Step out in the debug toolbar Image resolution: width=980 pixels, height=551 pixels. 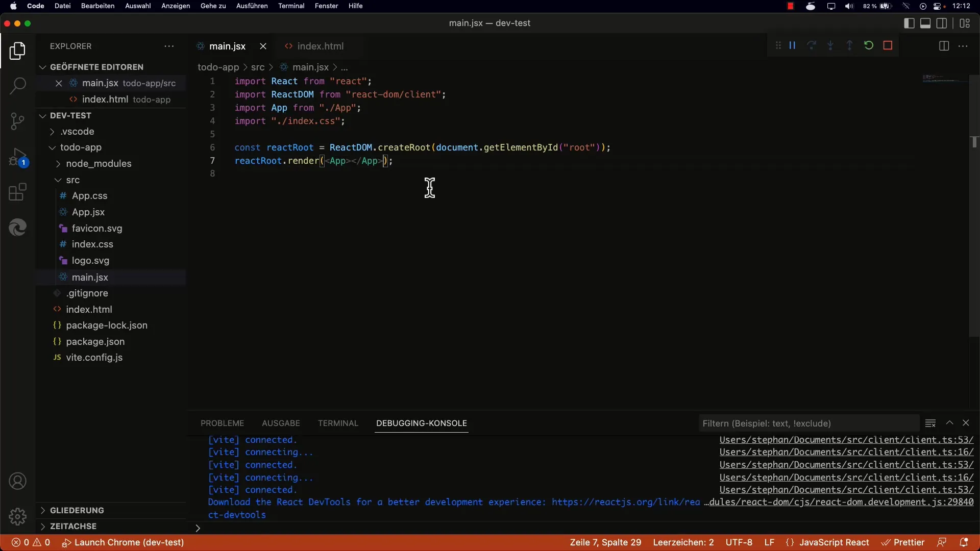click(849, 45)
